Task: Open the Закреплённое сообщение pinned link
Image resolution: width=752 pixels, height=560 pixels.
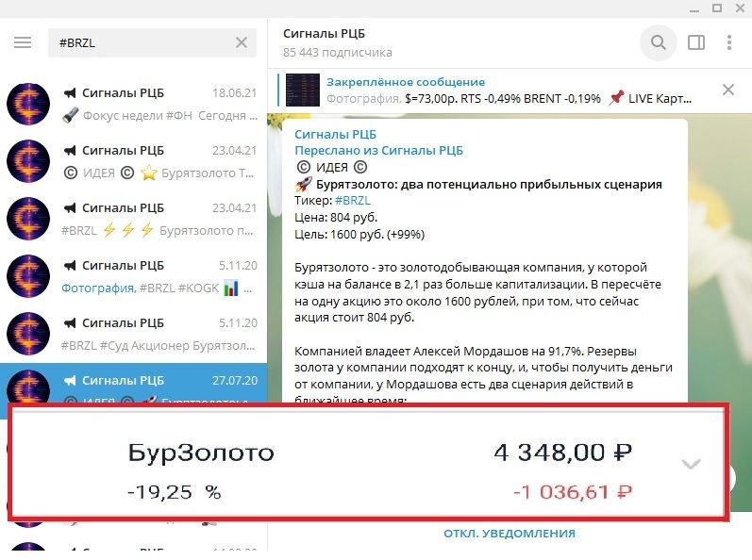Action: point(406,82)
